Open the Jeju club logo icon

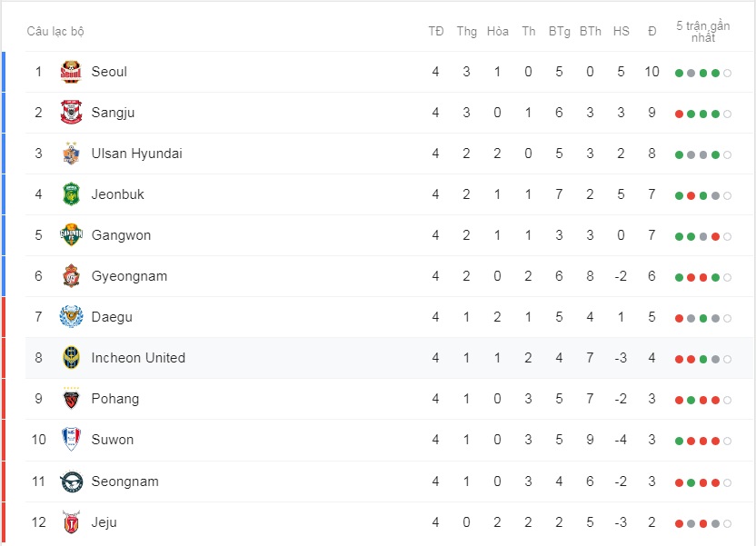[x=71, y=521]
